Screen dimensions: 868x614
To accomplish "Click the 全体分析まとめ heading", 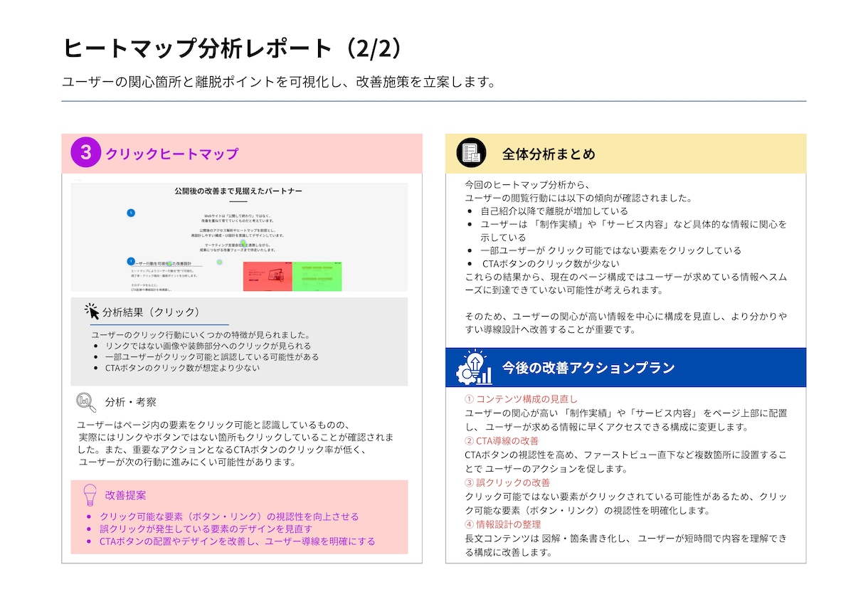I will [548, 154].
